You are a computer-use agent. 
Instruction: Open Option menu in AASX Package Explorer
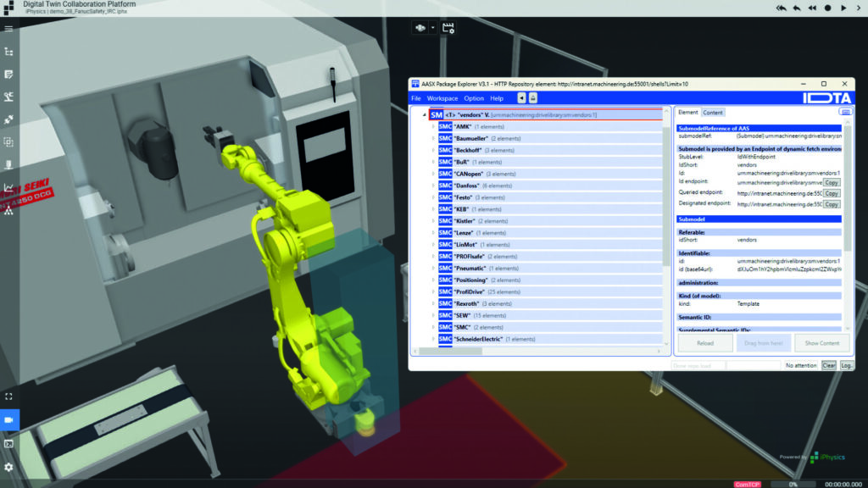point(474,98)
